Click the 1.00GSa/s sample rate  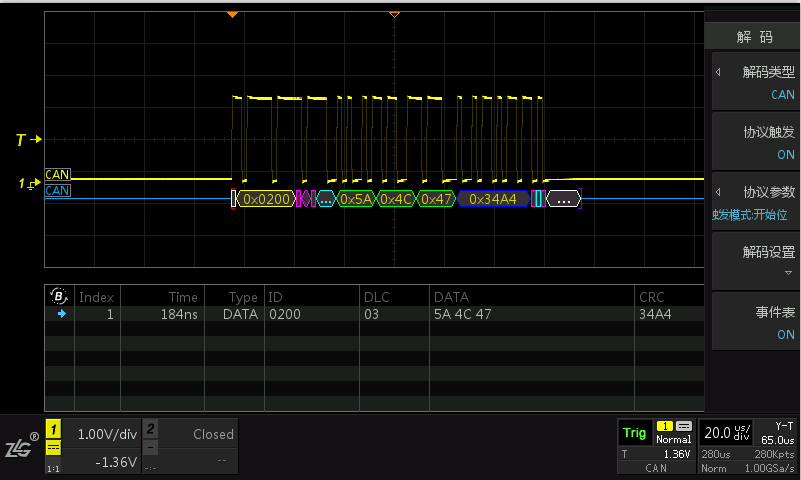coord(769,468)
